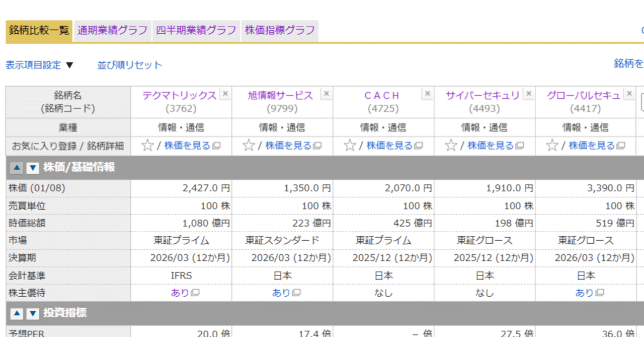Star サイバーセキュリ as favorite
644x337 pixels.
[x=451, y=146]
